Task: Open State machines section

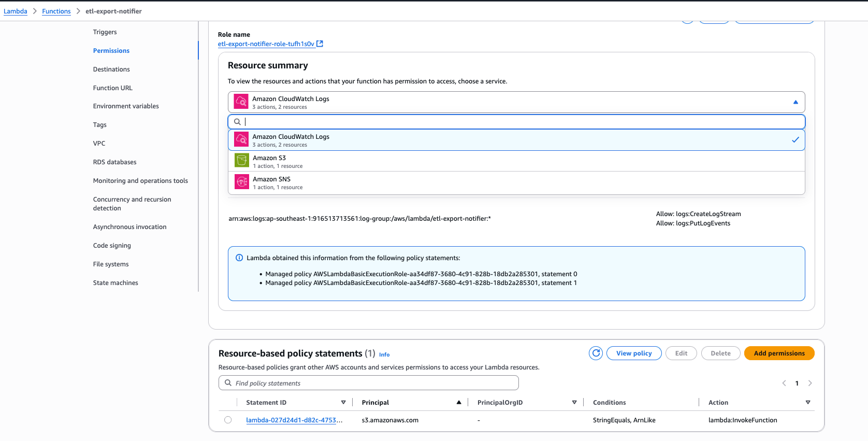Action: point(115,283)
